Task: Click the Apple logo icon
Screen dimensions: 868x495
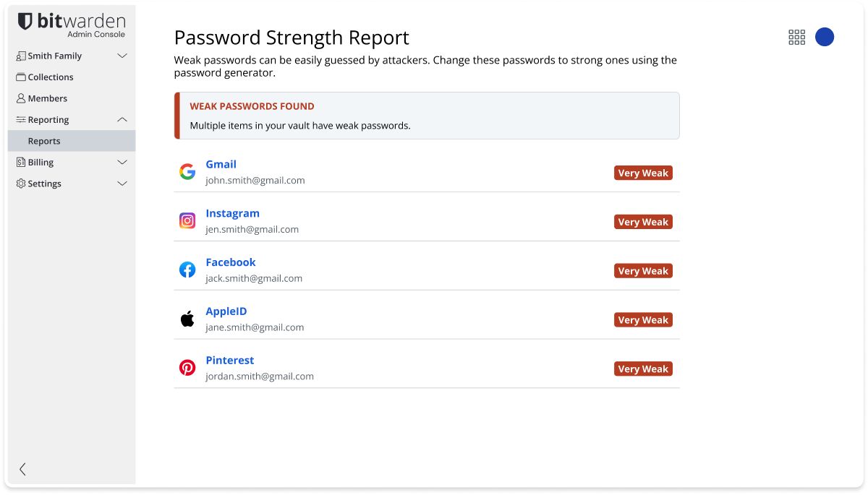Action: 187,319
